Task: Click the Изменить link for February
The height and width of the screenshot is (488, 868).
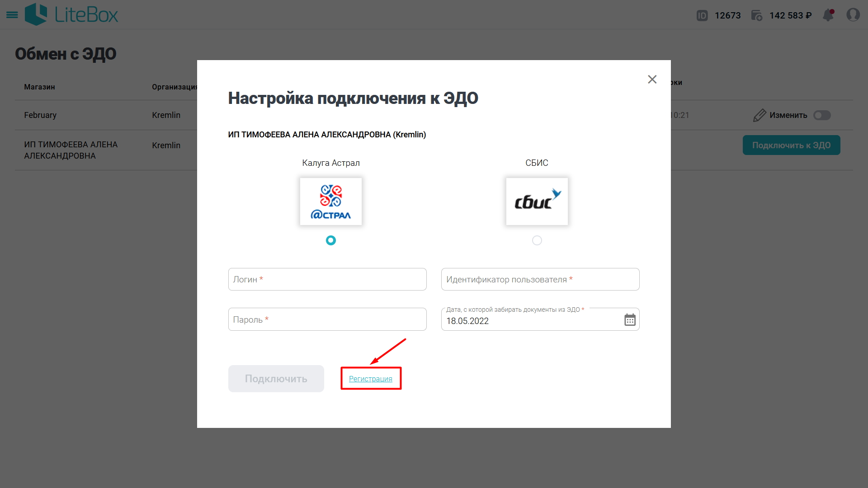Action: [788, 115]
